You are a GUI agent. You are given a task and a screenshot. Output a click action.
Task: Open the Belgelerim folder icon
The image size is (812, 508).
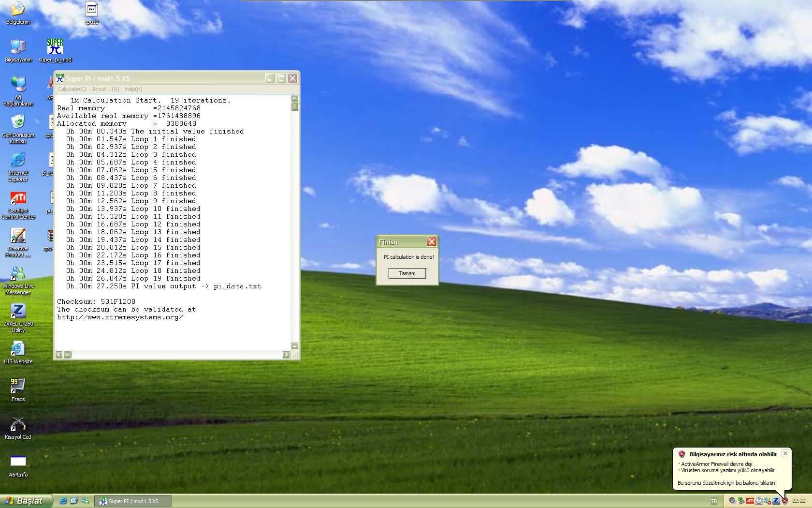click(18, 13)
